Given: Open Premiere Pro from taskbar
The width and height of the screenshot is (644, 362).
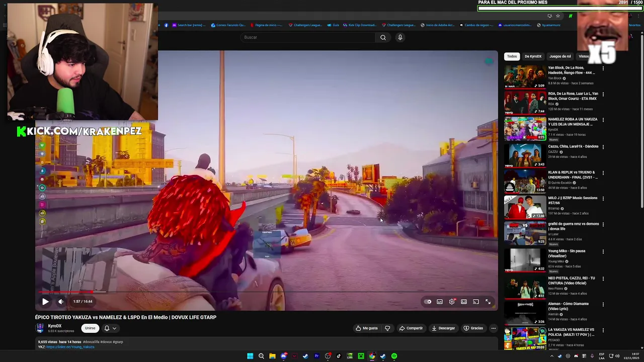Looking at the screenshot, I should point(316,356).
